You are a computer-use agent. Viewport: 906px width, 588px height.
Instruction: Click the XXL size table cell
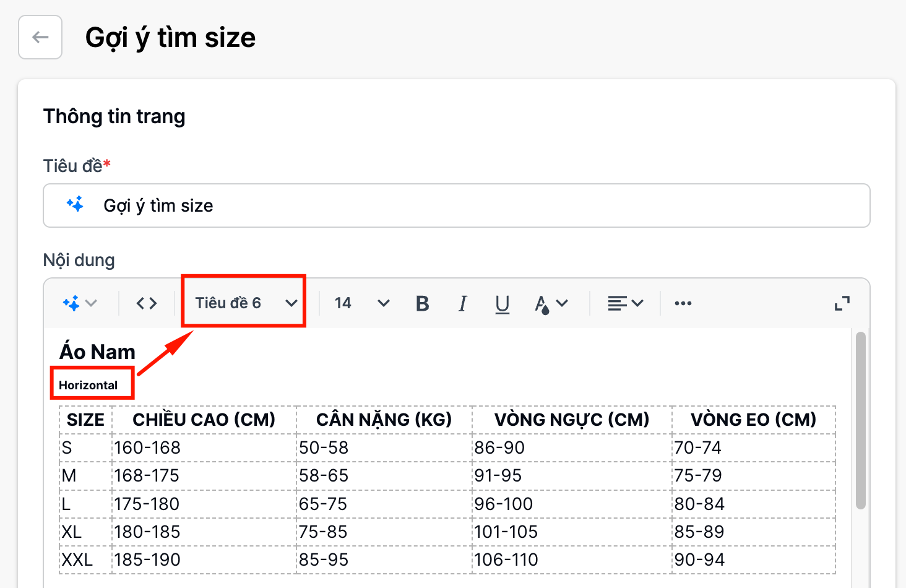[x=77, y=560]
